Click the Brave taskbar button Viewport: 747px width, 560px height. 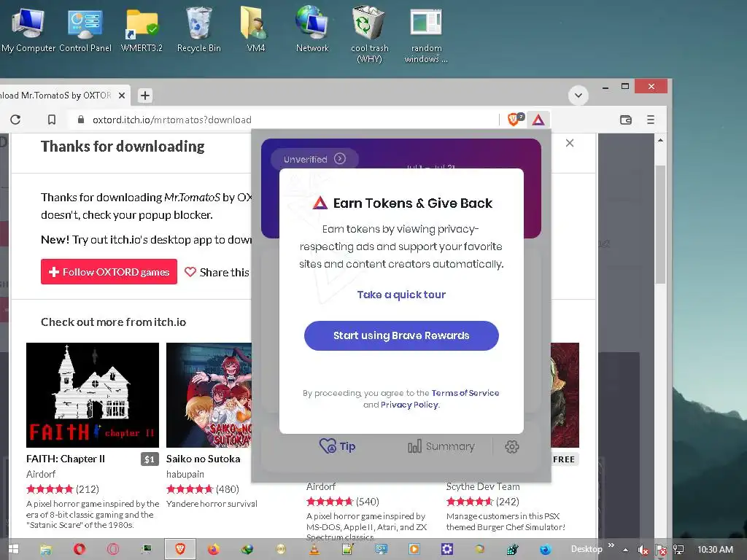(180, 549)
